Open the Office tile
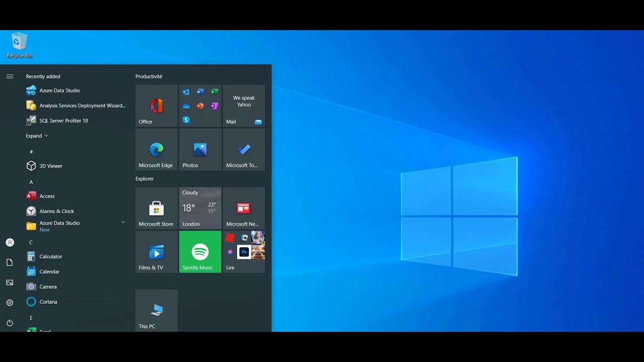This screenshot has height=362, width=644. tap(156, 106)
